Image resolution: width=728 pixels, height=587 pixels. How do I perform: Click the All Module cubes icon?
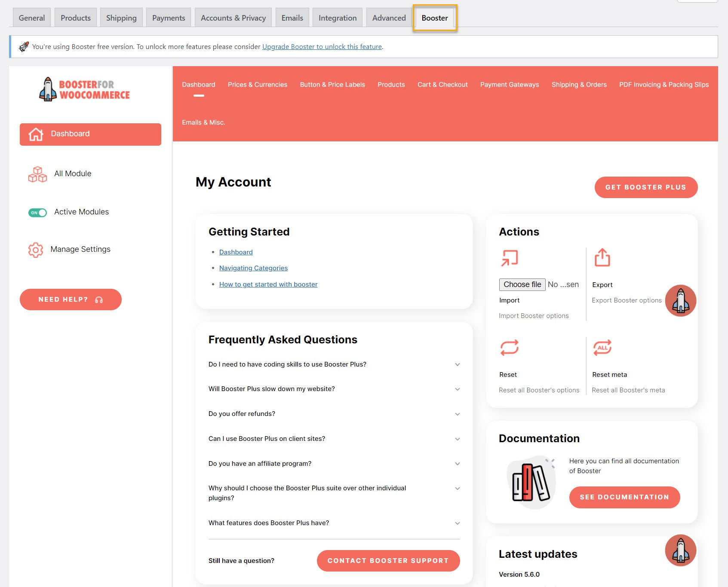tap(37, 174)
